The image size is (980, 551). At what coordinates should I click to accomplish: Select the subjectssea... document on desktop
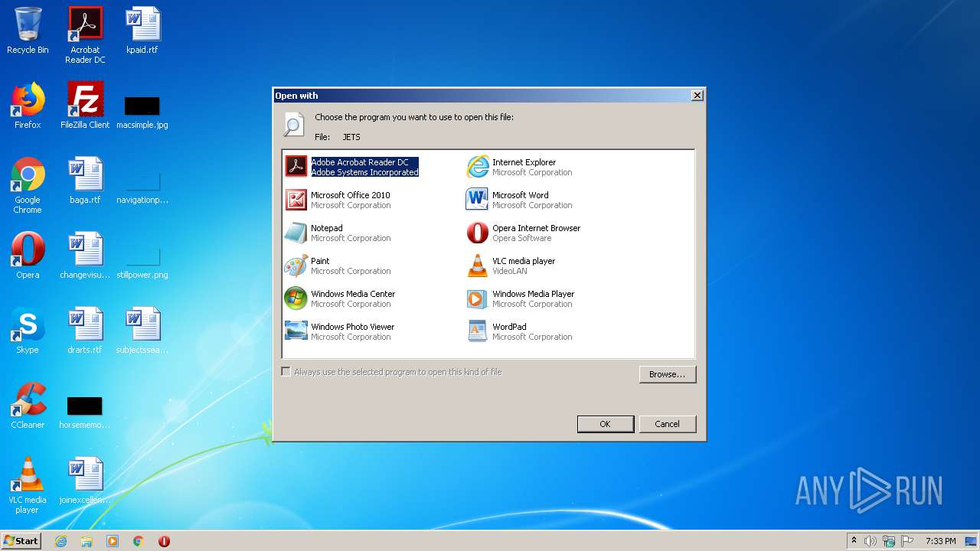[142, 331]
